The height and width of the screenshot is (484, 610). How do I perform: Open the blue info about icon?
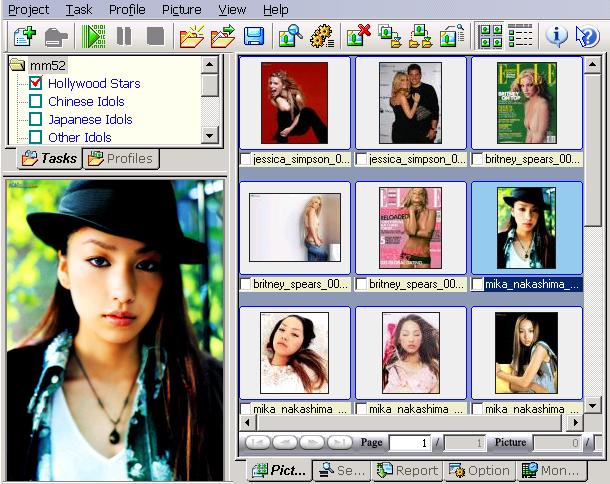(556, 36)
